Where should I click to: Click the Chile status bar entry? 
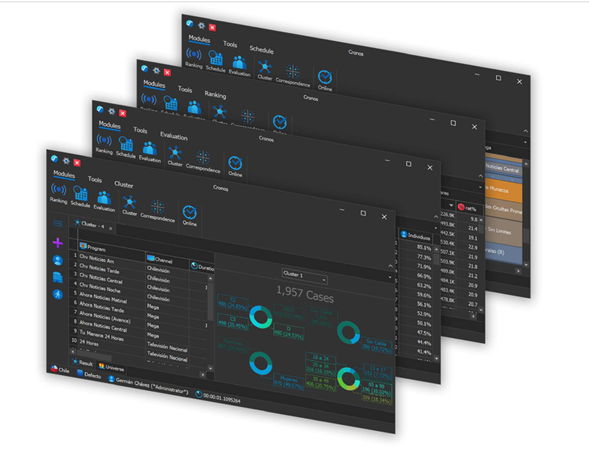point(60,370)
